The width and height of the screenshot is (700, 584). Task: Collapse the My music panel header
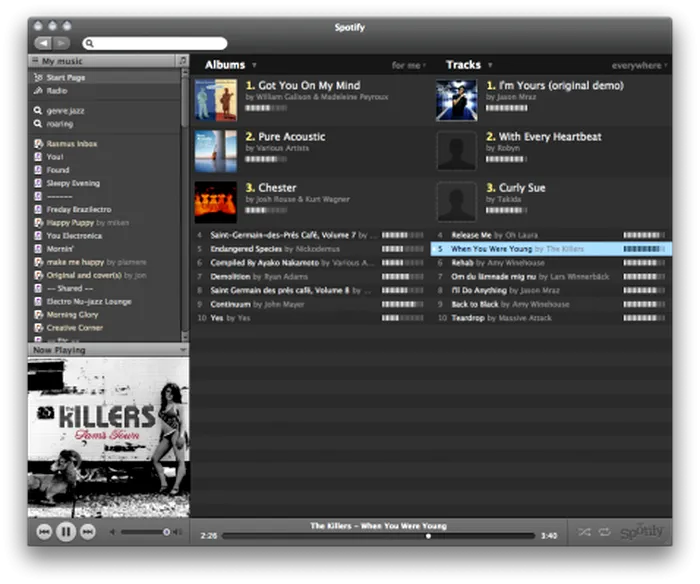click(102, 61)
